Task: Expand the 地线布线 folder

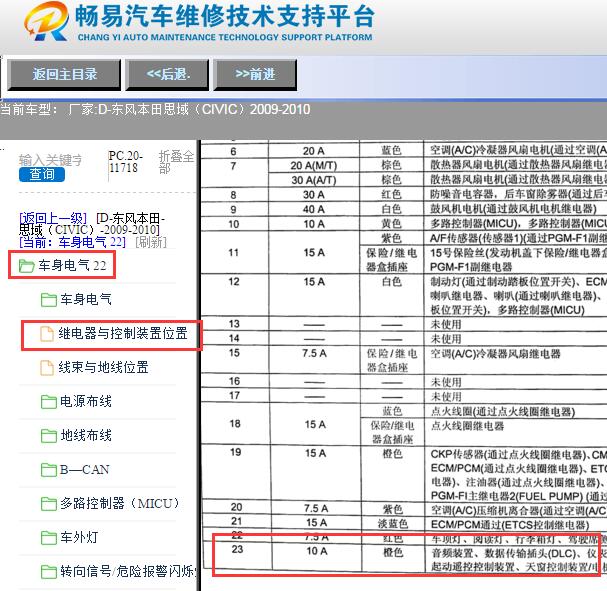Action: [86, 435]
